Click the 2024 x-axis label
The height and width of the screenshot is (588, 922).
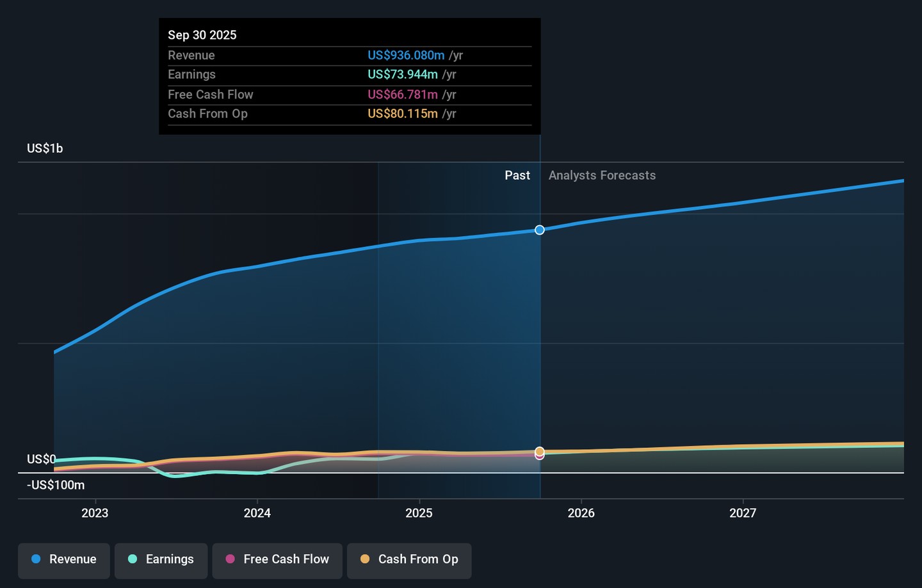point(257,513)
